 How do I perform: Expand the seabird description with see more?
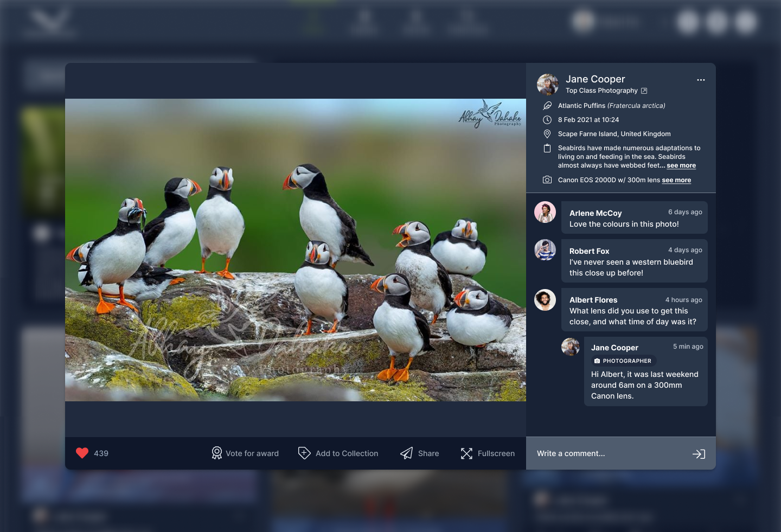(681, 165)
